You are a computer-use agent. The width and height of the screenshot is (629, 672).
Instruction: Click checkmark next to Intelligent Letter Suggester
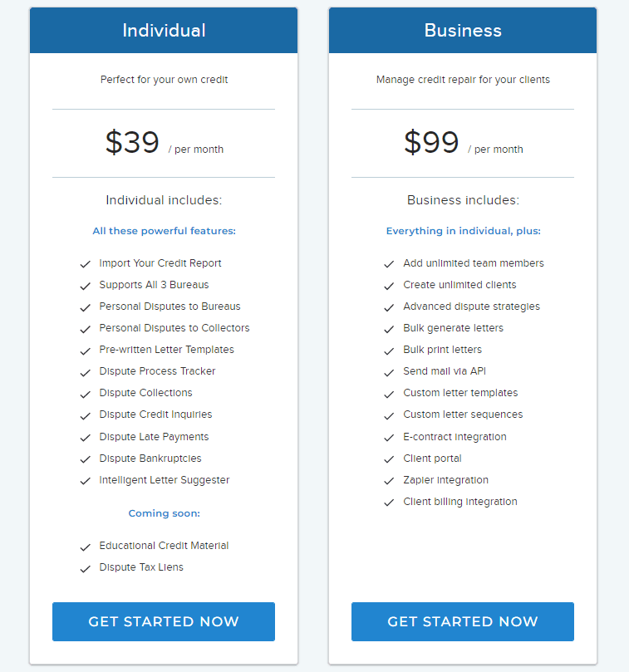(x=86, y=481)
